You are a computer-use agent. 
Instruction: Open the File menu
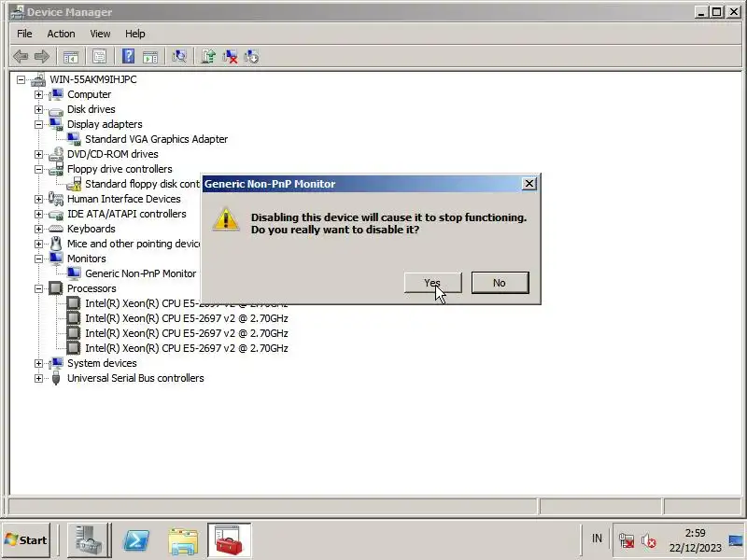[x=24, y=34]
